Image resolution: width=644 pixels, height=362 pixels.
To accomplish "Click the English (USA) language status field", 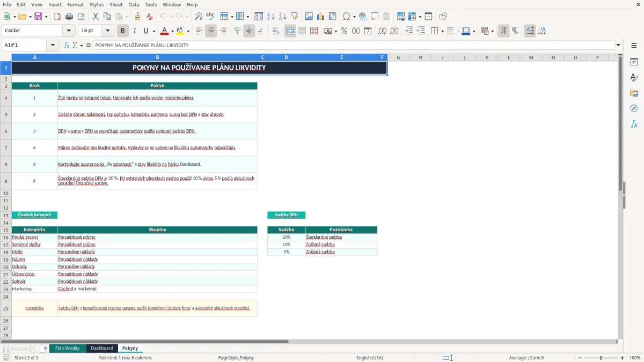I will tap(370, 358).
